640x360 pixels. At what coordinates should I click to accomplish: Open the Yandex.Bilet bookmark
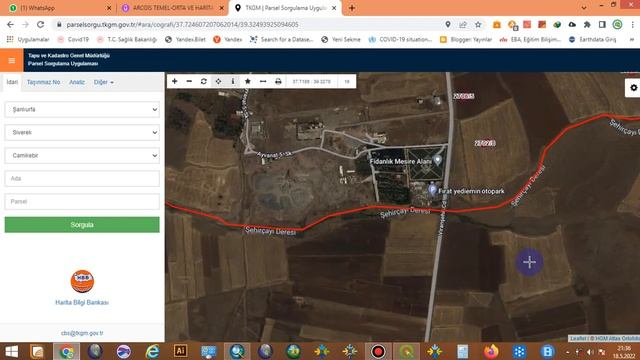[185, 39]
